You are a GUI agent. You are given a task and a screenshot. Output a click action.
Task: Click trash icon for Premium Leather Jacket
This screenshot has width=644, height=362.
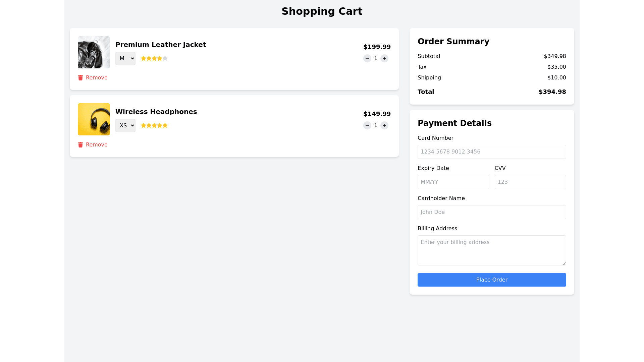80,78
